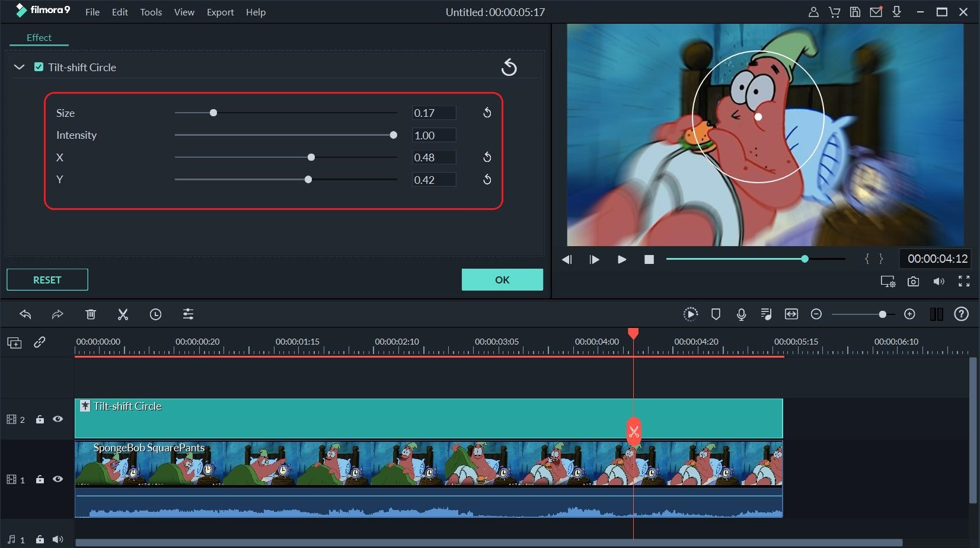Image resolution: width=980 pixels, height=548 pixels.
Task: Zoom in timeline with plus icon
Action: coord(909,314)
